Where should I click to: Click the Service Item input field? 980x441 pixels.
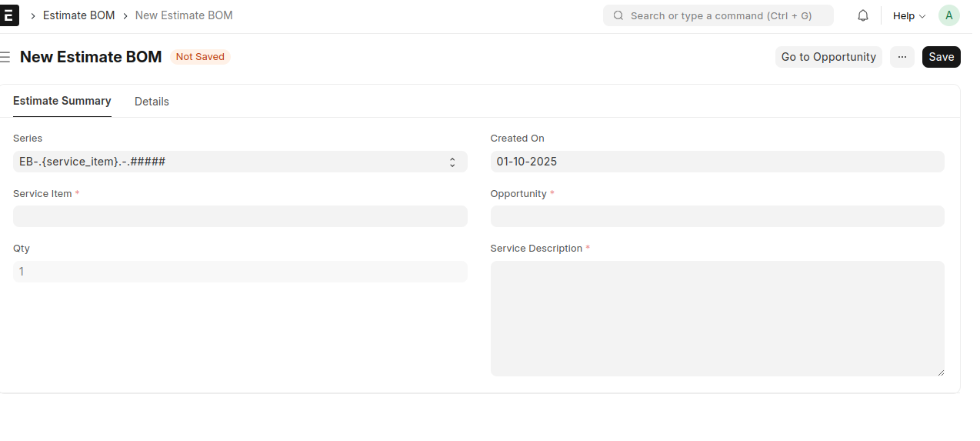point(240,216)
